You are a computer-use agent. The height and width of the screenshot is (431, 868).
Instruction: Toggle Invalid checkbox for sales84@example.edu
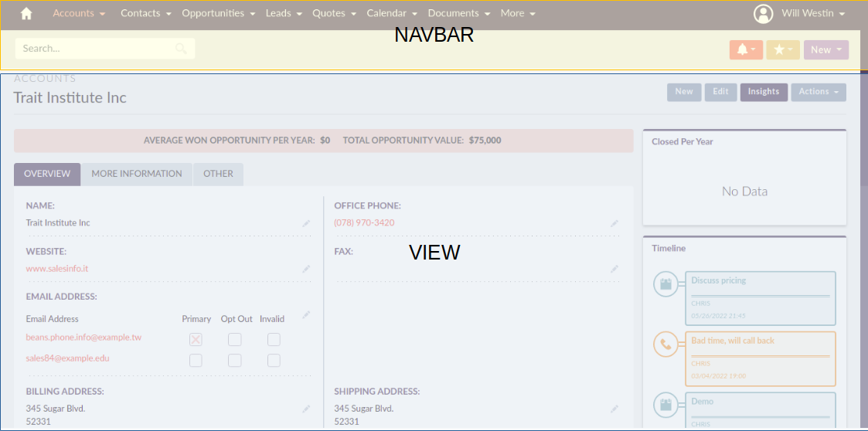pyautogui.click(x=274, y=360)
